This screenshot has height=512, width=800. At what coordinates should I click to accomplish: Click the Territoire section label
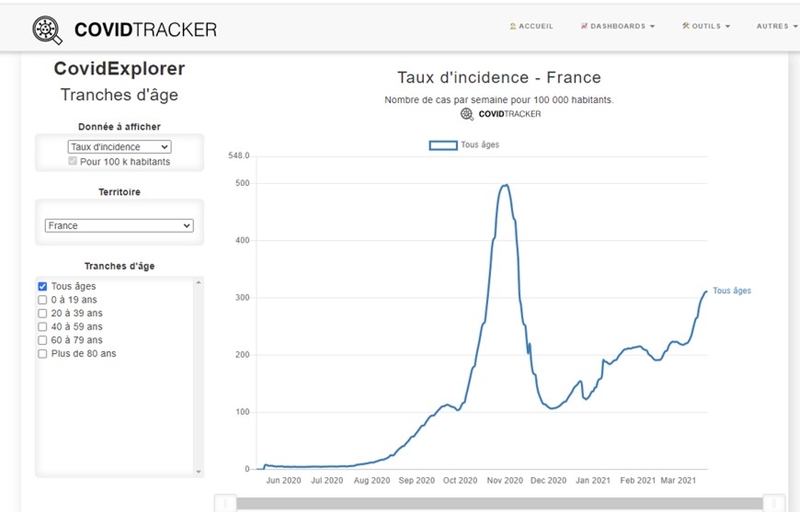coord(119,192)
